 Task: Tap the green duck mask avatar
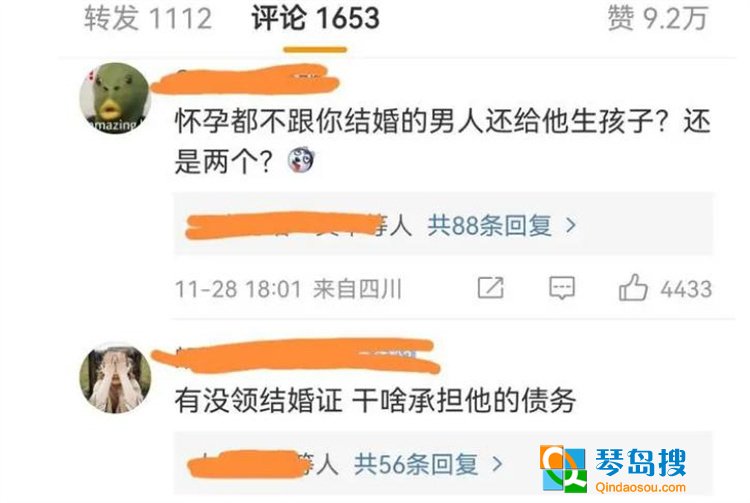point(115,98)
